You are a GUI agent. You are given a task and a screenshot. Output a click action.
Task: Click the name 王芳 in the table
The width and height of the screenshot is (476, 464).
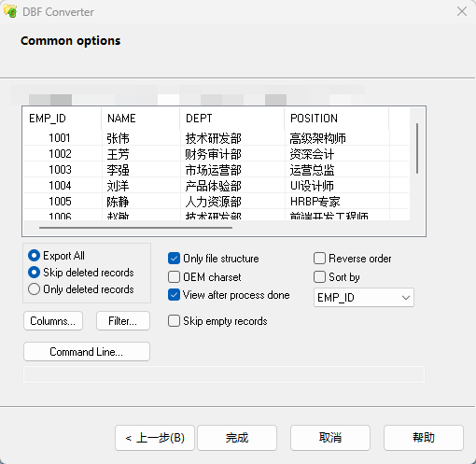tap(118, 154)
